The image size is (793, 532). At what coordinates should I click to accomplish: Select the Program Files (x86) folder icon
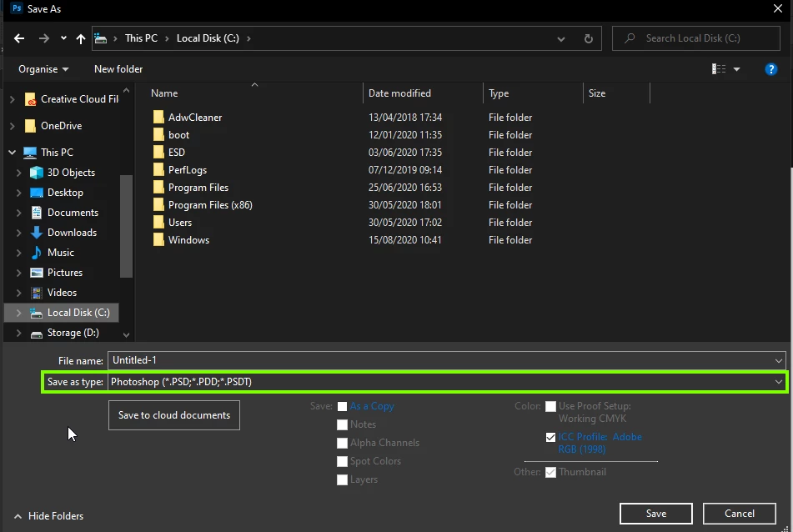[x=158, y=205]
